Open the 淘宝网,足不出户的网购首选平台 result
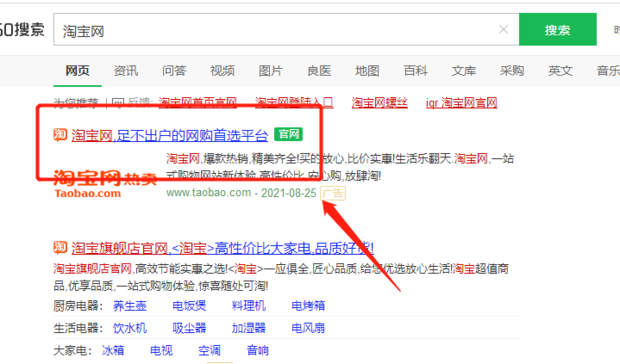This screenshot has height=364, width=620. (x=170, y=136)
